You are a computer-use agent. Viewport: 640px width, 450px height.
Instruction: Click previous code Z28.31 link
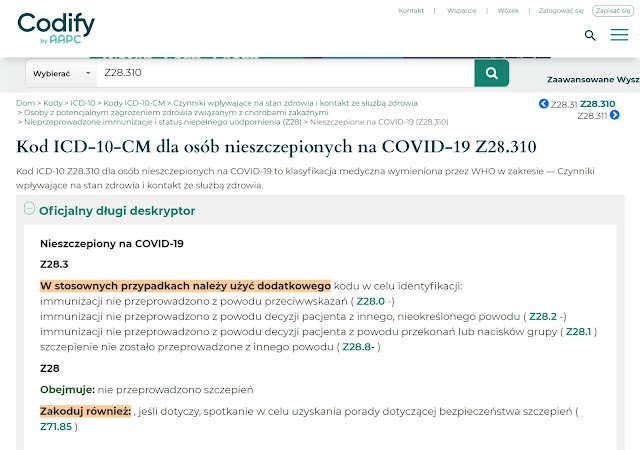tap(564, 105)
